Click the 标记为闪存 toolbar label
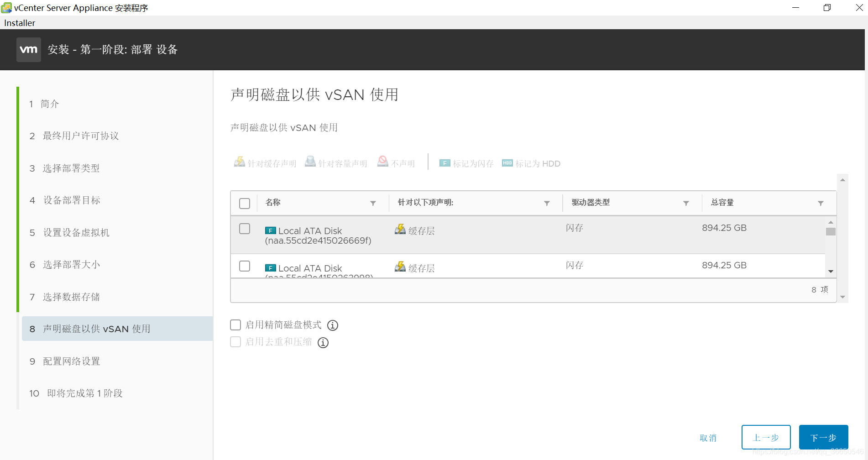This screenshot has width=868, height=460. coord(473,164)
